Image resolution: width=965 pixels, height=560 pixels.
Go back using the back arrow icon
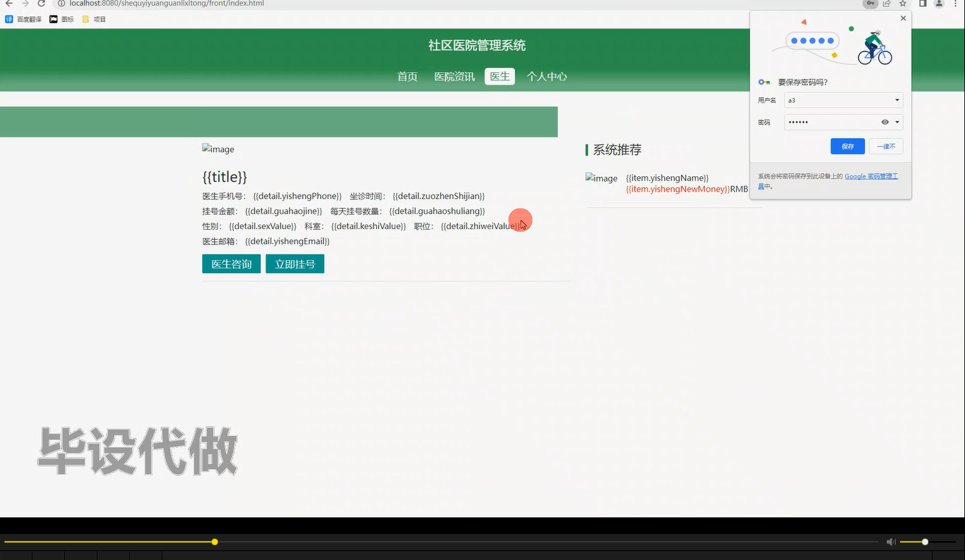(8, 4)
